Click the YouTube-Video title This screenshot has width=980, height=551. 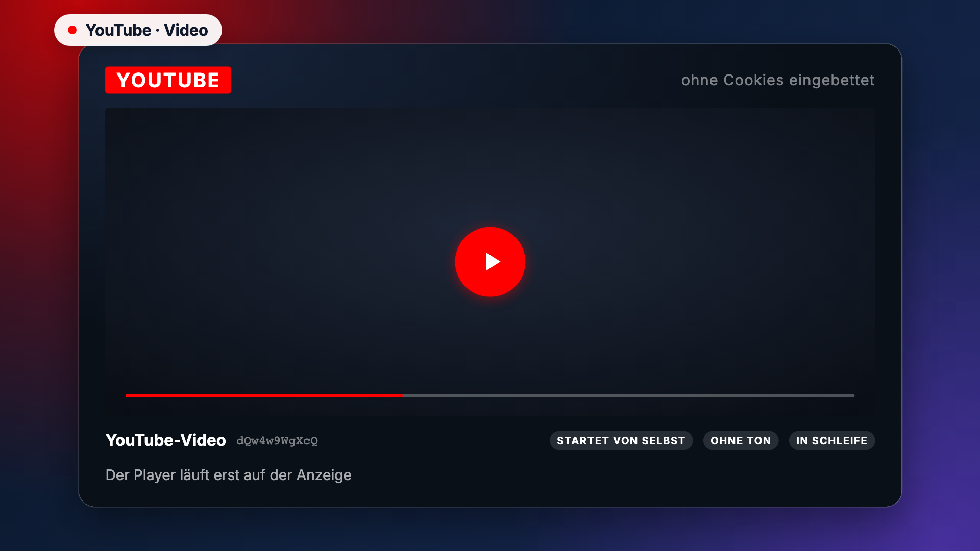coord(165,440)
